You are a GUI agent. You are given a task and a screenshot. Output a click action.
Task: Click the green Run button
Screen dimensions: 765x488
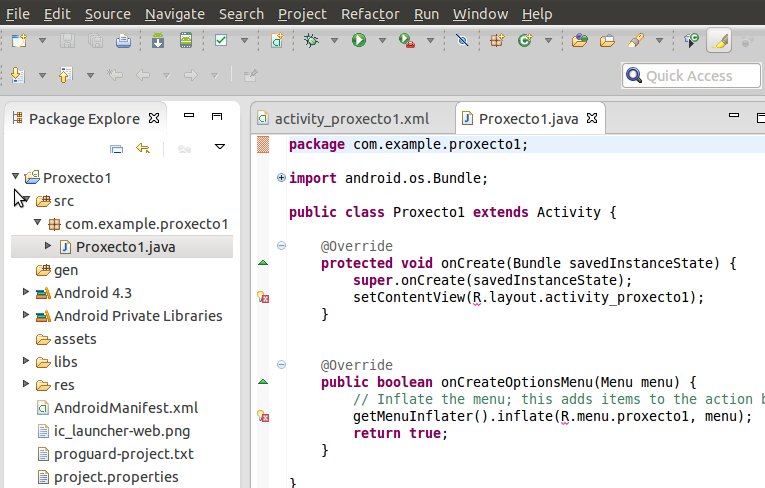click(x=359, y=40)
